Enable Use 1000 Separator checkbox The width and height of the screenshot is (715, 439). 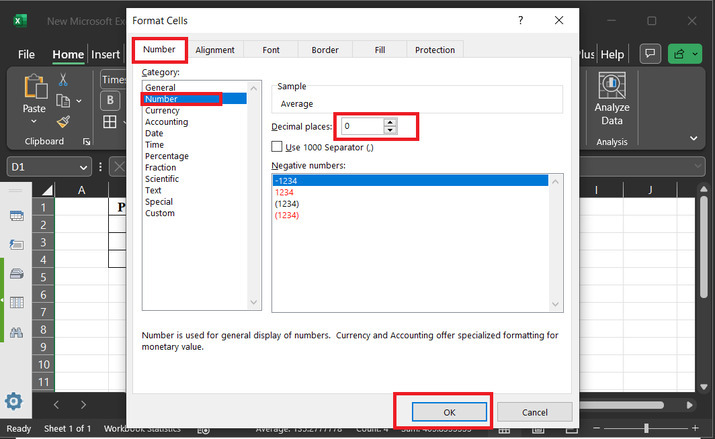[x=277, y=146]
